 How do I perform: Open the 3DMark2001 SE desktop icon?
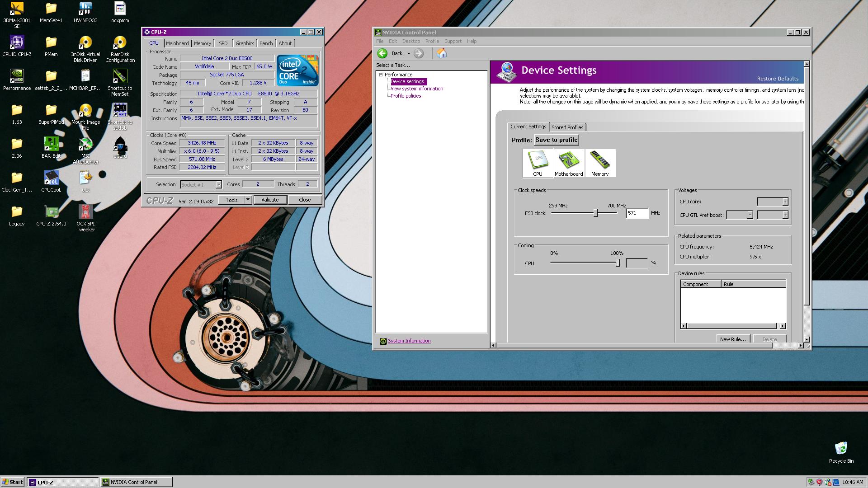(x=17, y=14)
